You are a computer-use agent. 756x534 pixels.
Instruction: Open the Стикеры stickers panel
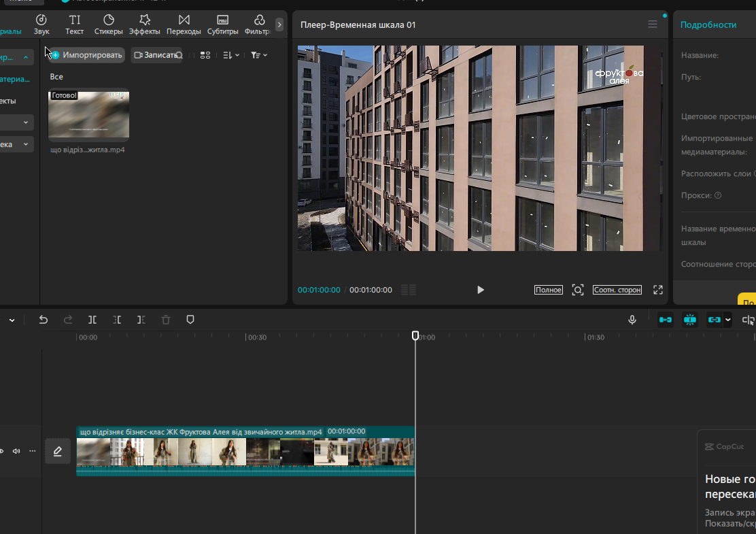(x=109, y=24)
